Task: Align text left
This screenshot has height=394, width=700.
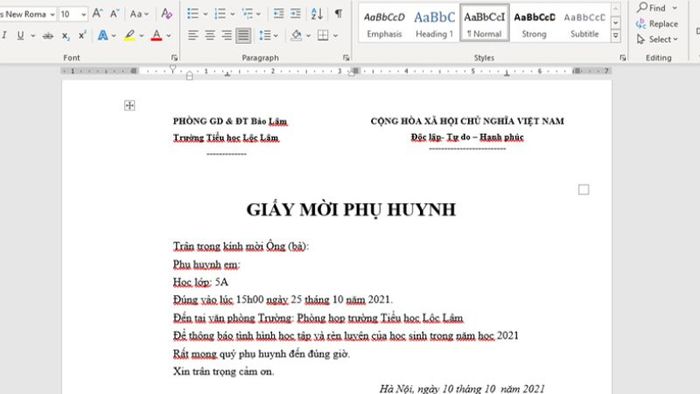Action: (193, 35)
